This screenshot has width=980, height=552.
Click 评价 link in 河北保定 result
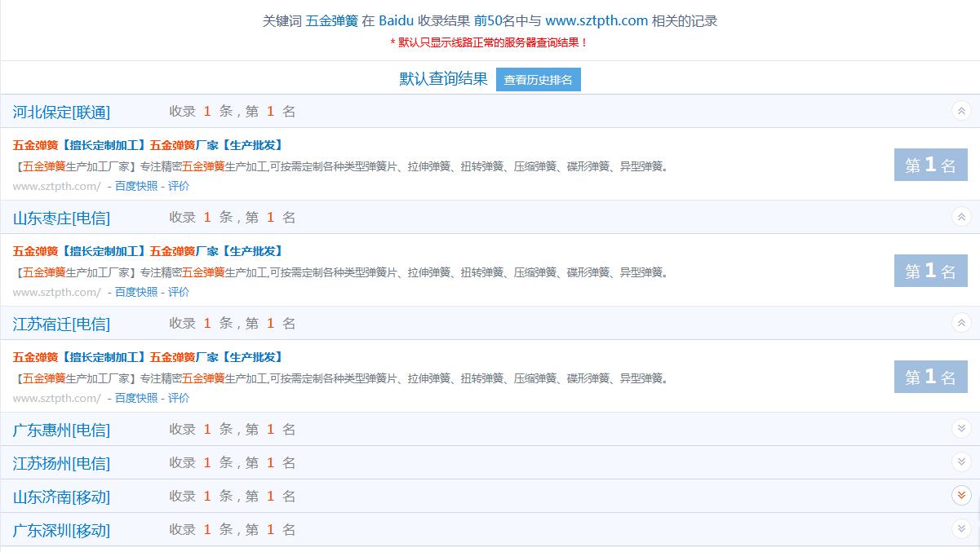click(179, 186)
